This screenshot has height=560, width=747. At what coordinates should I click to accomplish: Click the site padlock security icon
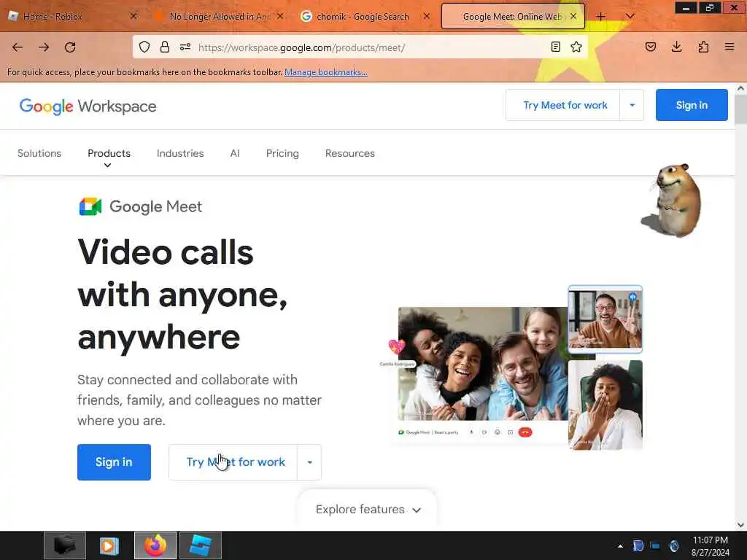coord(165,47)
